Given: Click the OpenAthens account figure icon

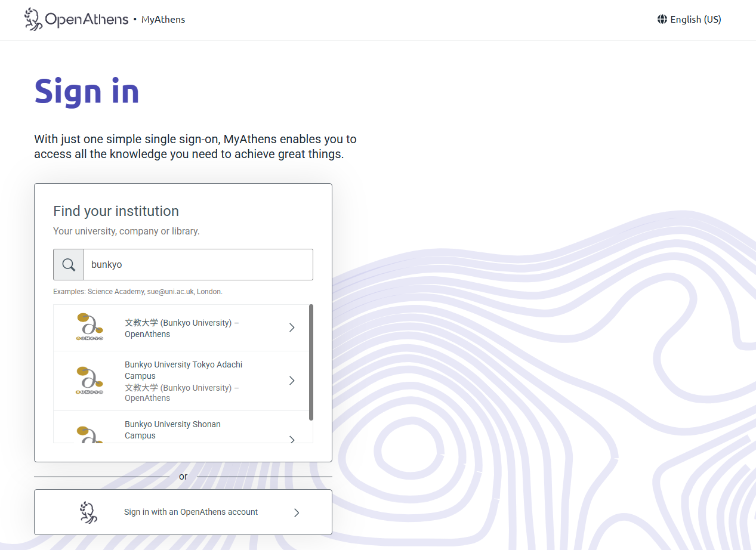Looking at the screenshot, I should pos(89,512).
